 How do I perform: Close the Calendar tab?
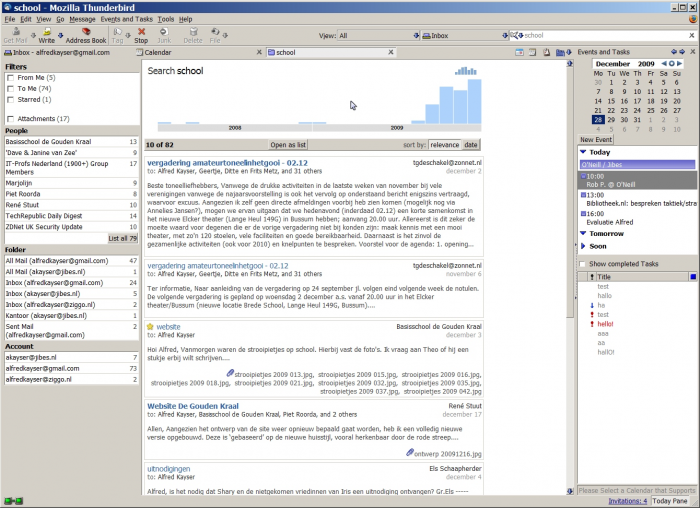(x=259, y=52)
